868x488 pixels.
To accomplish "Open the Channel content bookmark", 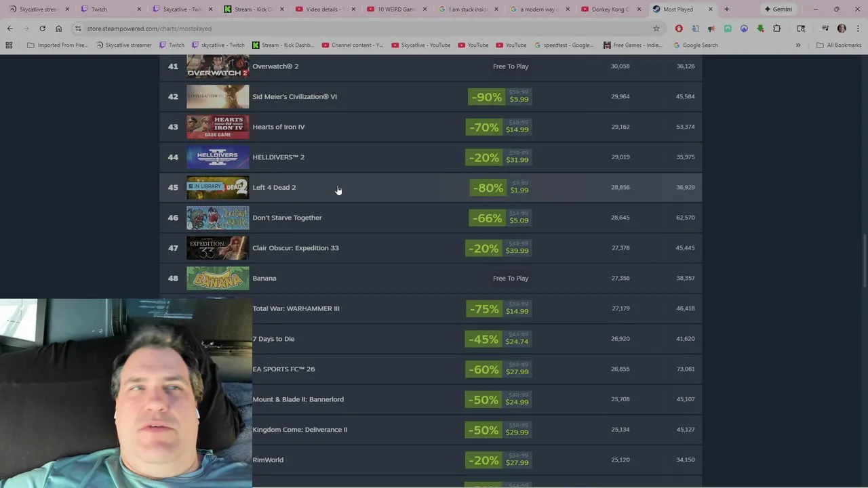I will 352,45.
